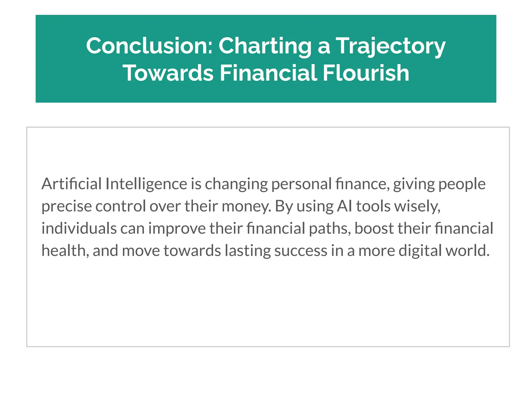Click the word "individuals" in the paragraph
The image size is (532, 411).
click(x=79, y=228)
